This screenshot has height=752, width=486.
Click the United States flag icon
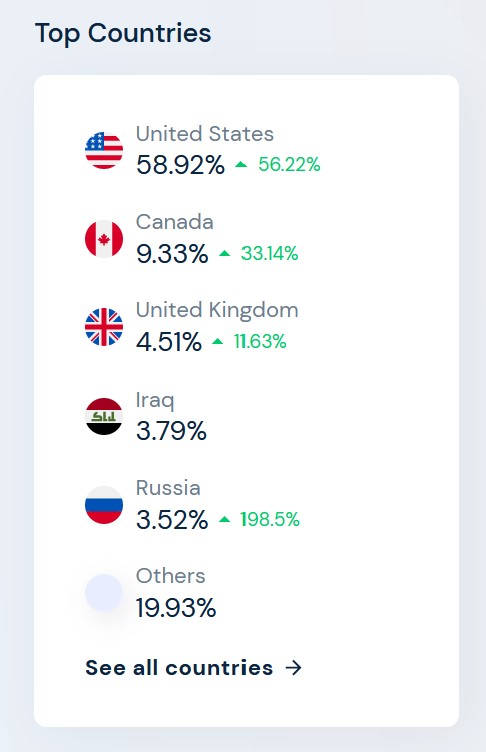click(104, 150)
